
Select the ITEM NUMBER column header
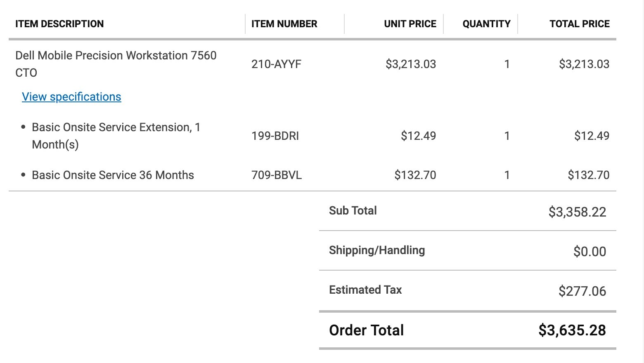click(284, 24)
